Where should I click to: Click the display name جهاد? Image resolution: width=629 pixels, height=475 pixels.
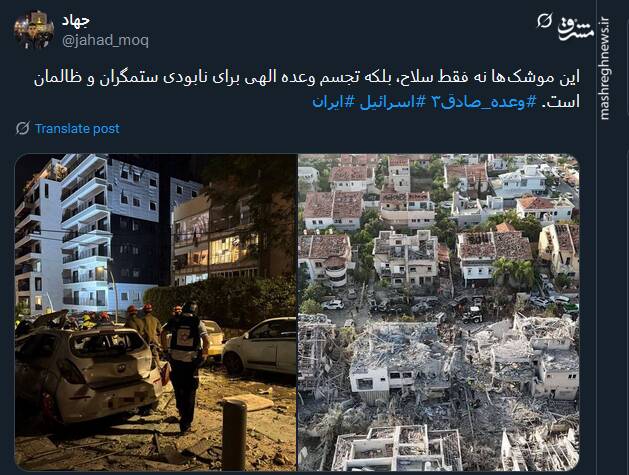(x=76, y=20)
